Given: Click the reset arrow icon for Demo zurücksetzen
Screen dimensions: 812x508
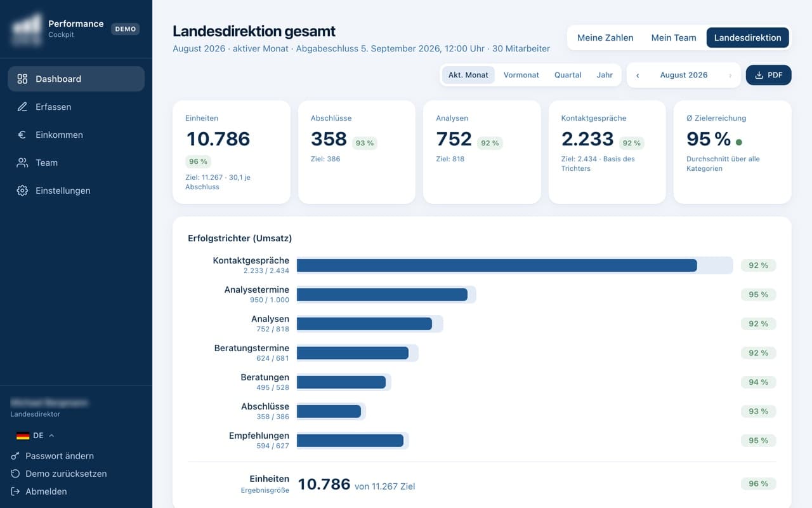Looking at the screenshot, I should [x=15, y=474].
